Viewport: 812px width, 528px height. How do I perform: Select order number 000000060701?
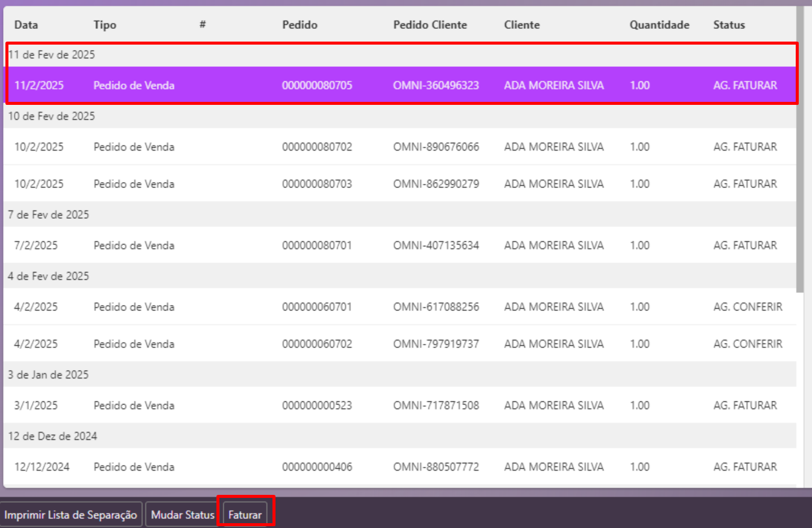317,307
